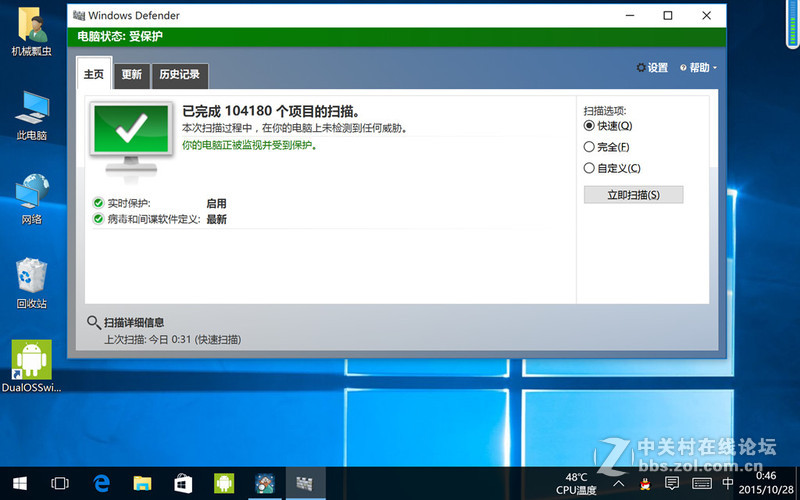This screenshot has width=800, height=500.
Task: Click the 上次扫描: 今日 0:31 (快速扫描) text
Action: click(172, 340)
